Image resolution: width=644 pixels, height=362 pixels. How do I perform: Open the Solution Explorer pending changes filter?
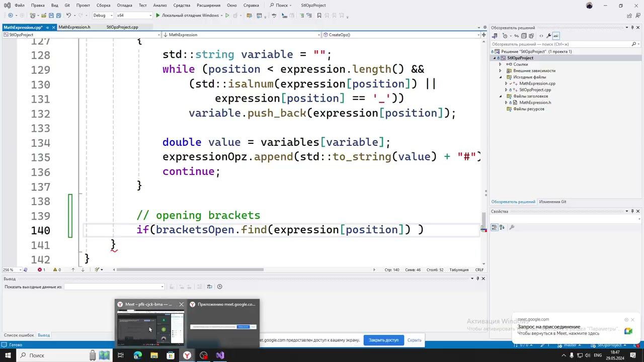coord(505,36)
